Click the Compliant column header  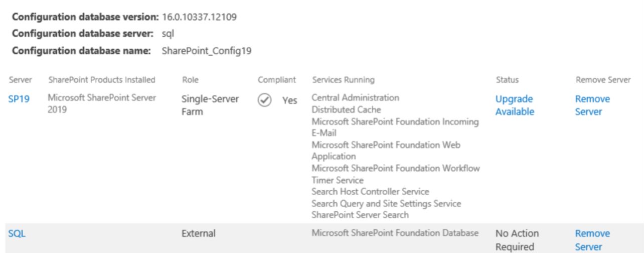276,80
